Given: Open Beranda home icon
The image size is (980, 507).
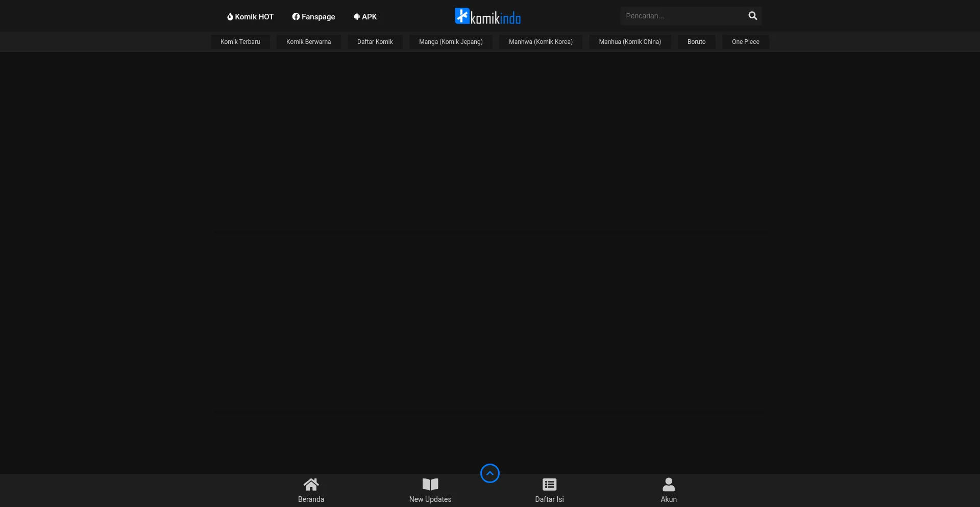Looking at the screenshot, I should point(311,484).
